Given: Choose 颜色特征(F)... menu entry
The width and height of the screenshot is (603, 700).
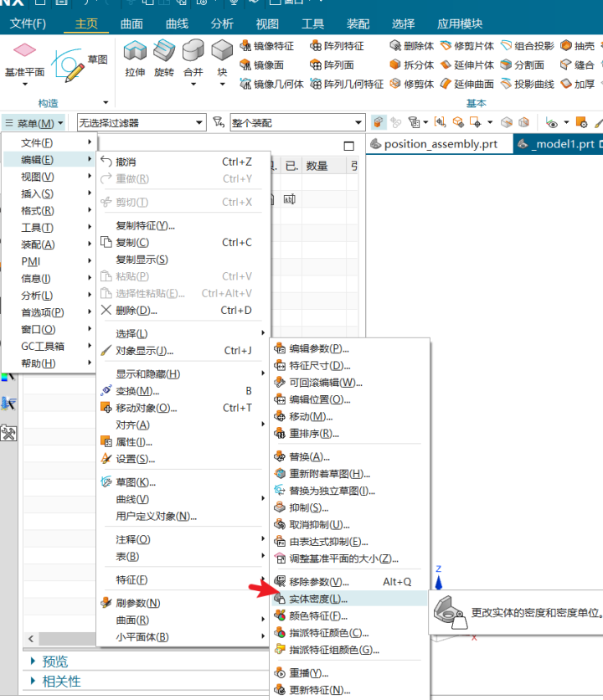Looking at the screenshot, I should 349,616.
